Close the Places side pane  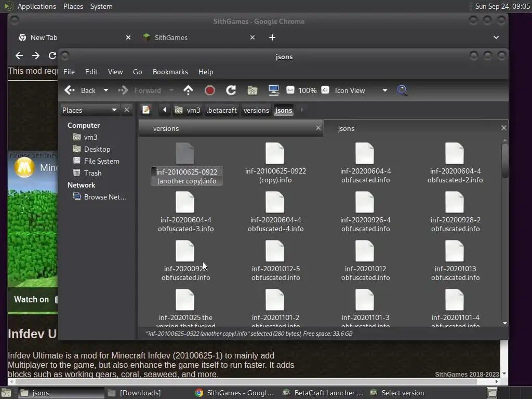tap(127, 110)
